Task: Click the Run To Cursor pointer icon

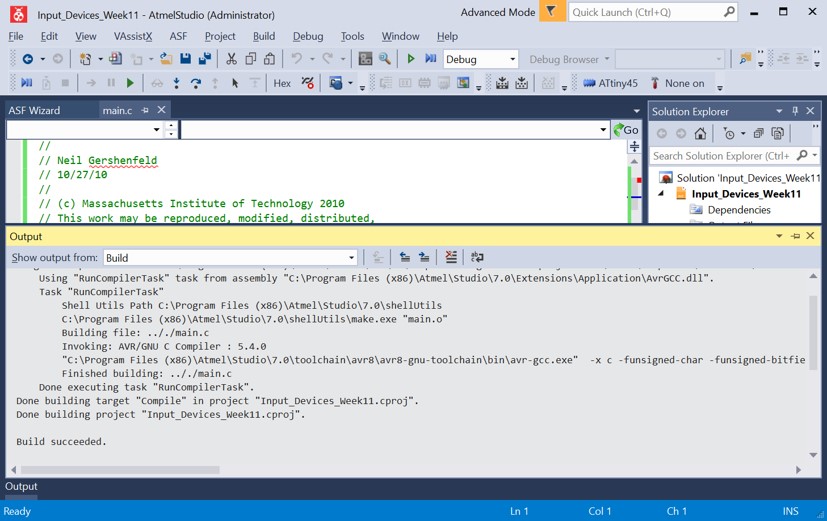Action: pyautogui.click(x=235, y=83)
